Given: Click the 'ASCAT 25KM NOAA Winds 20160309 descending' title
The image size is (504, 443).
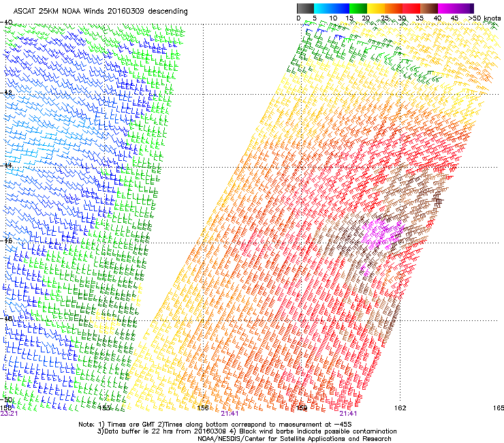Looking at the screenshot, I should click(100, 12).
